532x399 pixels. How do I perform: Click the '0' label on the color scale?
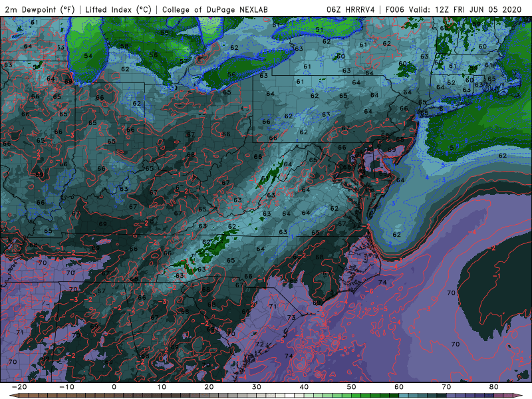(114, 387)
